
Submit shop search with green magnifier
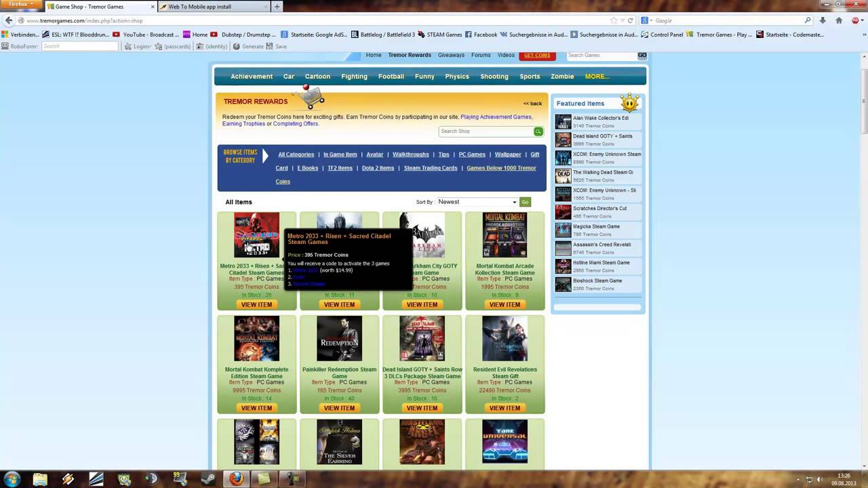[538, 131]
